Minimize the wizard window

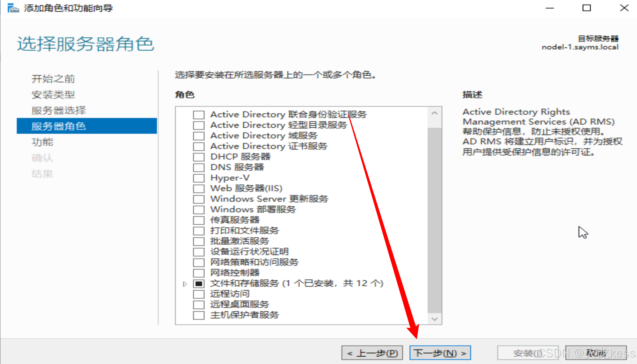pyautogui.click(x=550, y=8)
